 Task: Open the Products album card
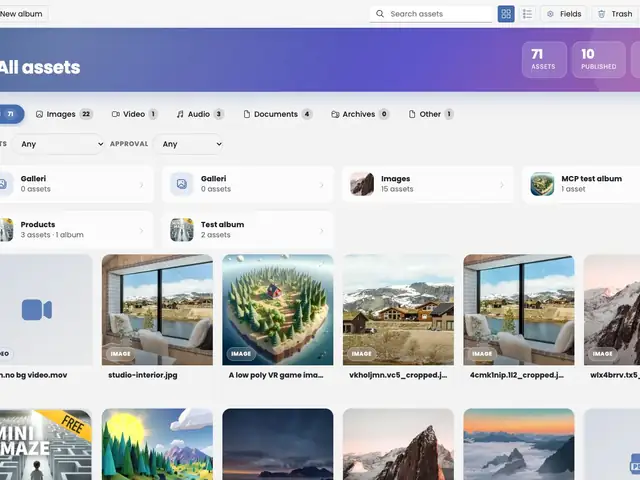tap(76, 230)
